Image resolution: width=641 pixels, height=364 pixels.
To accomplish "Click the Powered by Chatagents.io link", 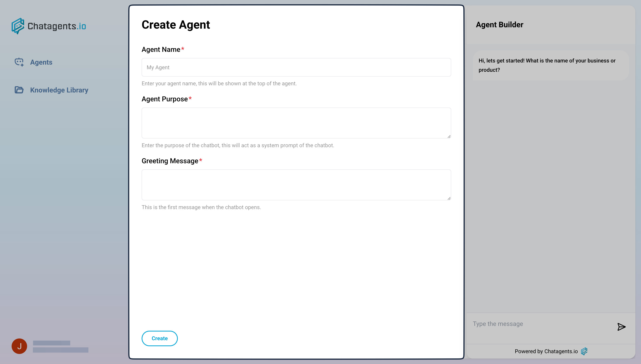I will [546, 351].
